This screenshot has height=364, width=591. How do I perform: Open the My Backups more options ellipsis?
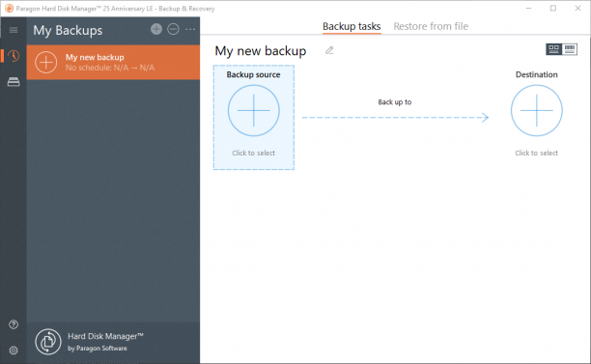190,29
